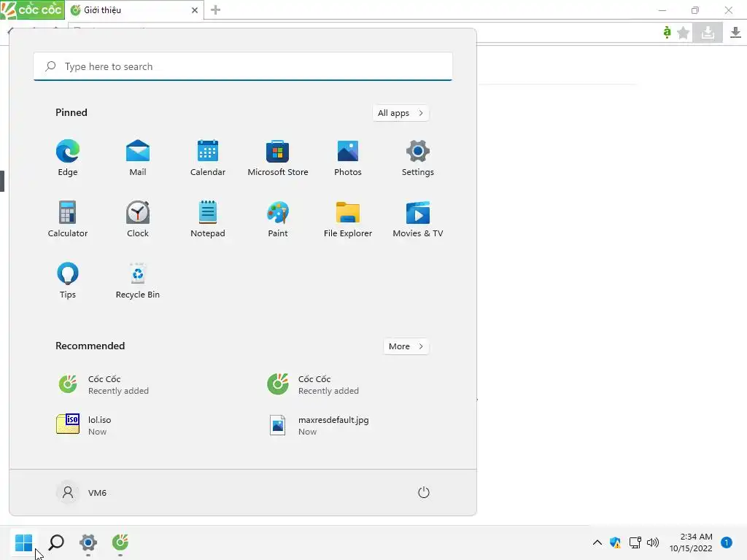This screenshot has width=747, height=560.
Task: Close the Giới thiệu tab
Action: pyautogui.click(x=194, y=10)
